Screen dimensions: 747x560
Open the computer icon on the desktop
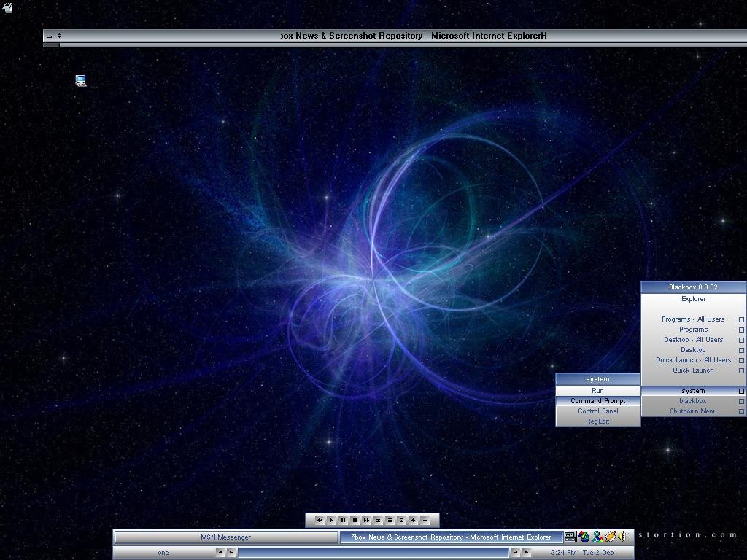pyautogui.click(x=81, y=80)
